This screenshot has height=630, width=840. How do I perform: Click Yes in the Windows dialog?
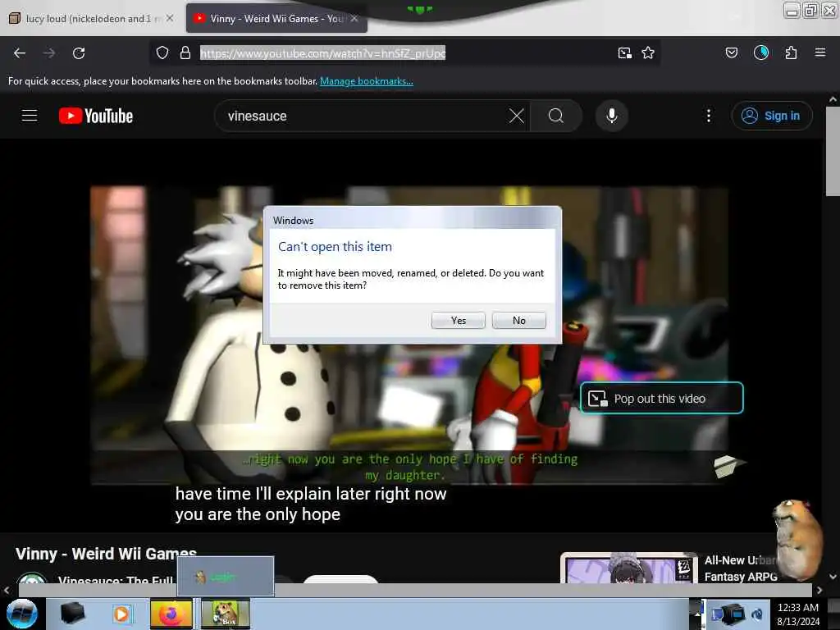(x=458, y=321)
